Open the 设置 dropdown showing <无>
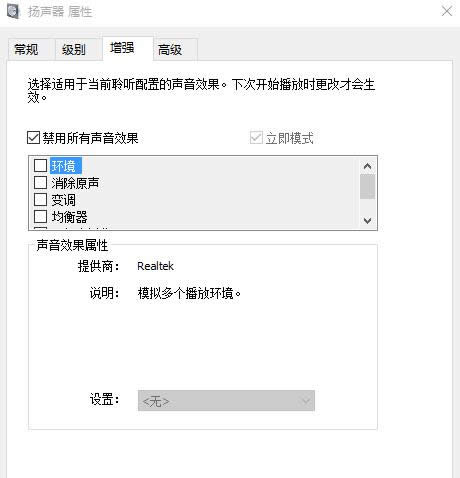The height and width of the screenshot is (478, 460). [226, 401]
